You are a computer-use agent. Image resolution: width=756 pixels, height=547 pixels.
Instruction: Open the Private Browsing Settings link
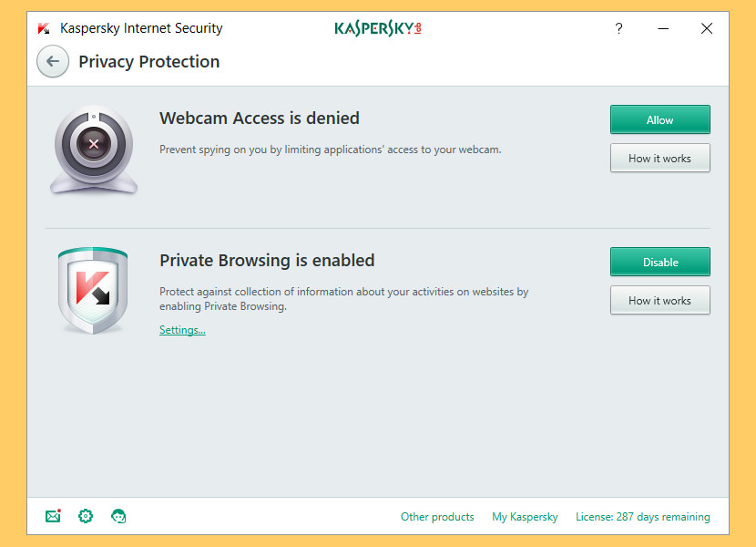(x=182, y=330)
